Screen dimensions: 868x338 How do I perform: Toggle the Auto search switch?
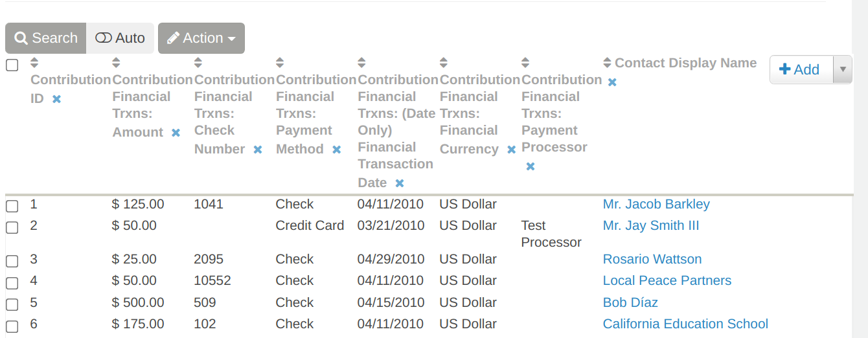click(x=120, y=38)
